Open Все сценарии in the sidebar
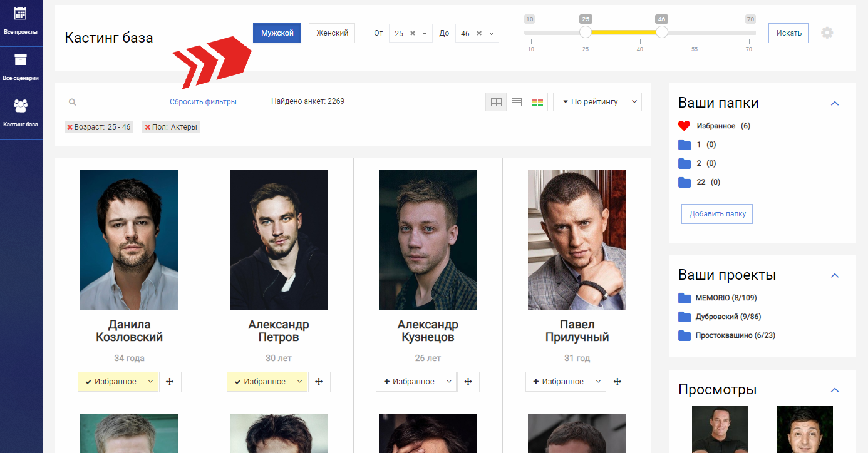868x453 pixels. (21, 68)
